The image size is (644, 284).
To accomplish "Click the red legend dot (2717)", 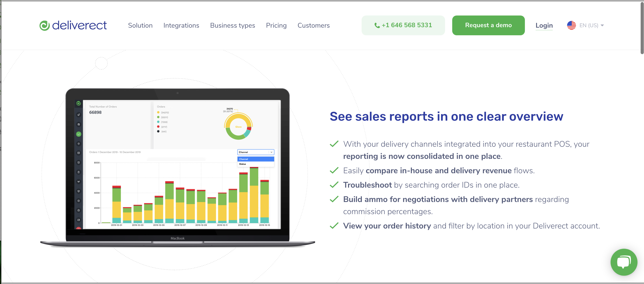I will coord(158,126).
